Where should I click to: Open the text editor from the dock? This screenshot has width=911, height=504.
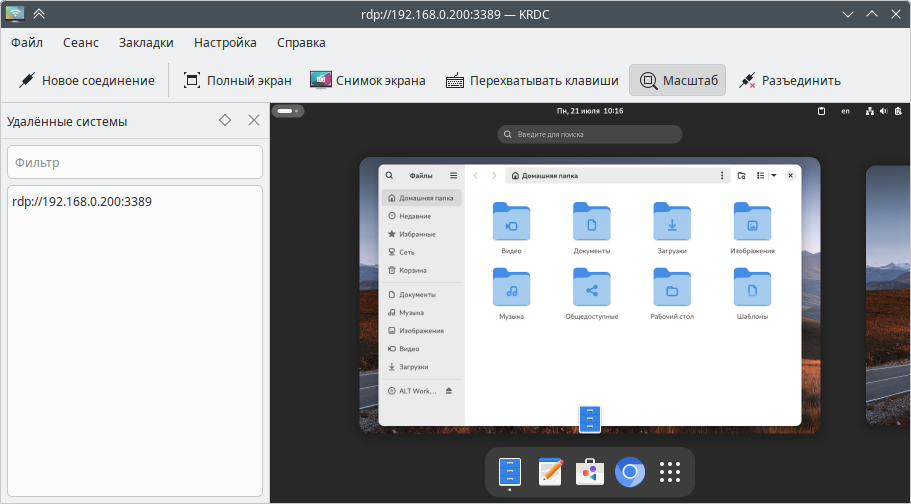pyautogui.click(x=550, y=472)
